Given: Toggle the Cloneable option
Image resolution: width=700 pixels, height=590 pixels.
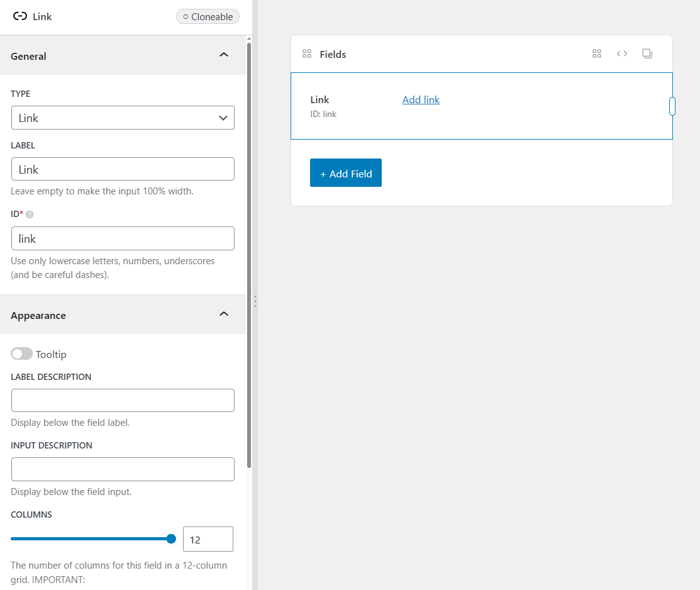Looking at the screenshot, I should coord(208,17).
